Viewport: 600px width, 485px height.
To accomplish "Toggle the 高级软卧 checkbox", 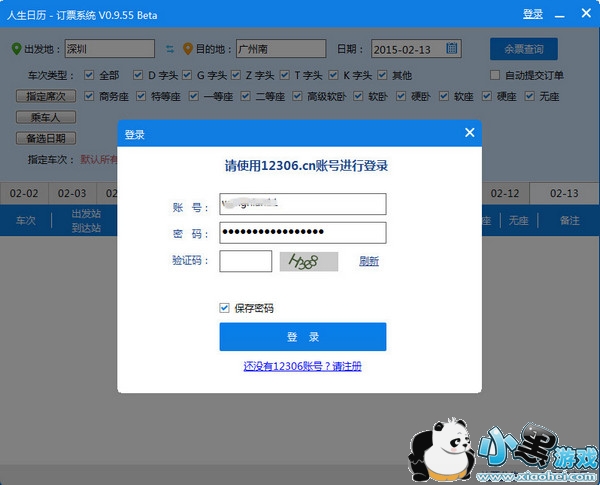I will [x=297, y=96].
